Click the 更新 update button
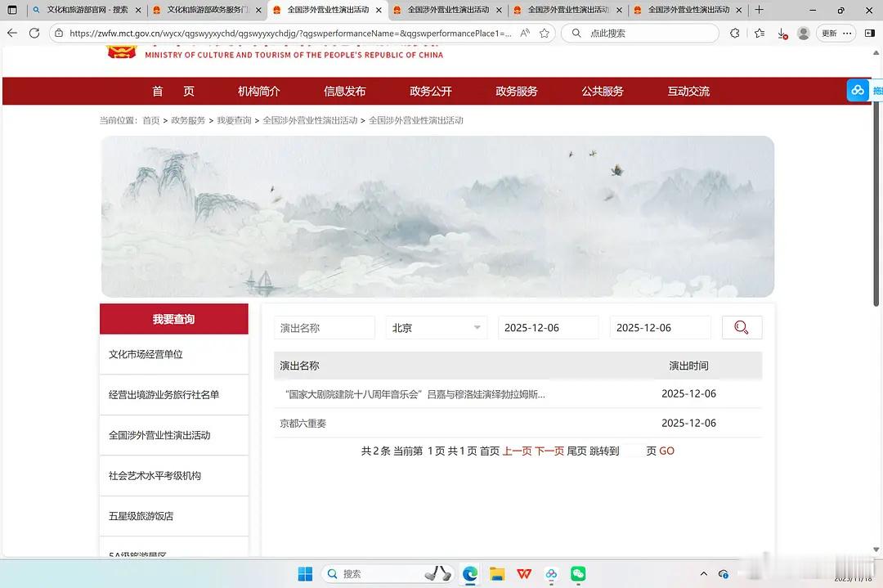Image resolution: width=883 pixels, height=588 pixels. 830,34
